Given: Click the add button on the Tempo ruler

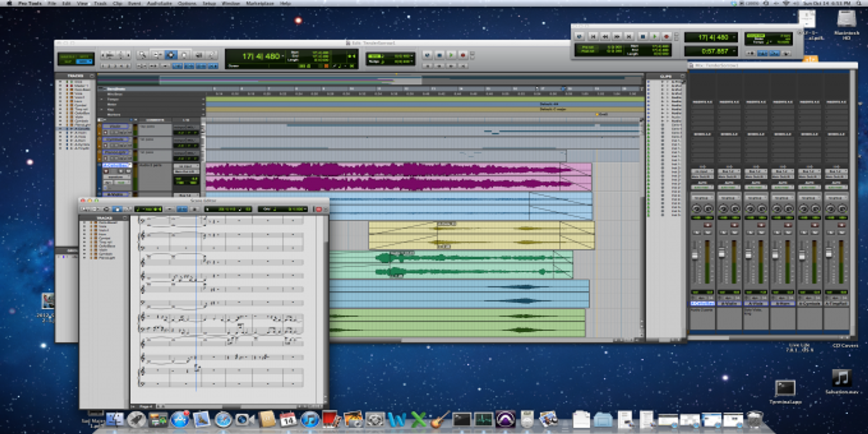Looking at the screenshot, I should (x=203, y=99).
